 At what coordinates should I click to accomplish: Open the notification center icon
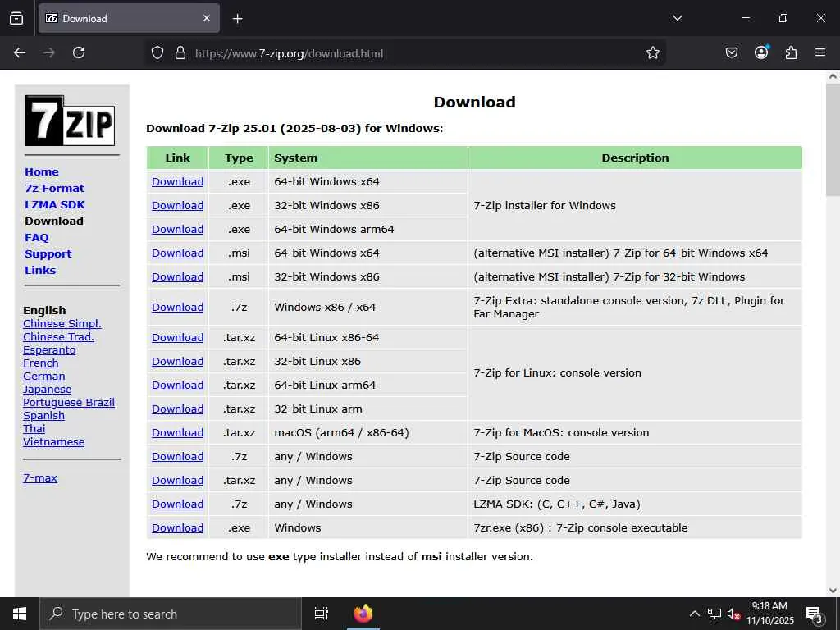click(x=814, y=614)
